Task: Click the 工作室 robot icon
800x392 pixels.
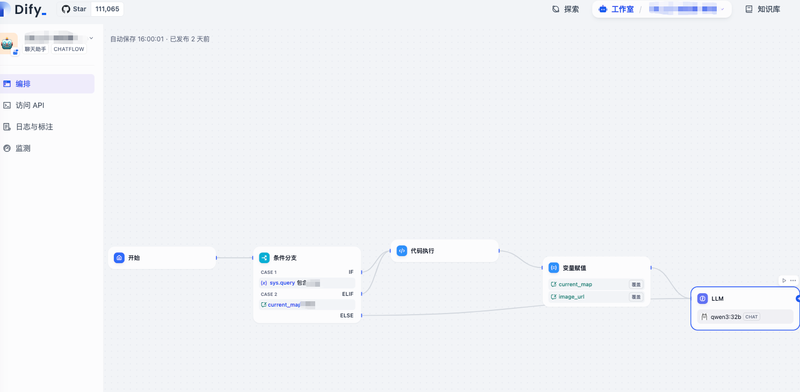Action: pos(603,9)
